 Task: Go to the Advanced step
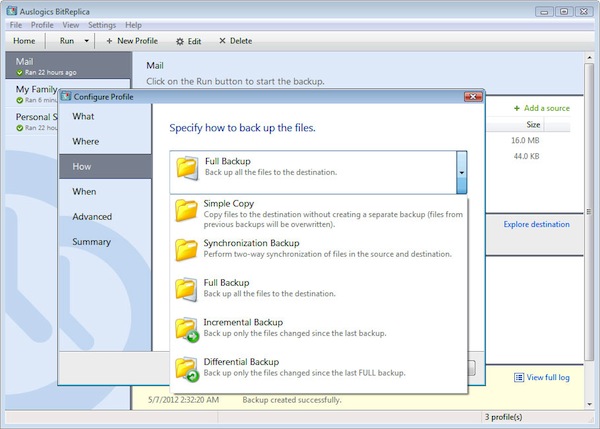tap(92, 216)
